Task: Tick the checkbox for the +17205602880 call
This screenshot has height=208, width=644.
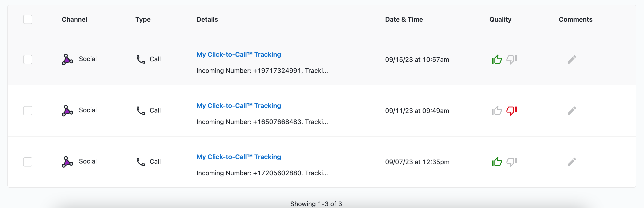Action: tap(28, 162)
